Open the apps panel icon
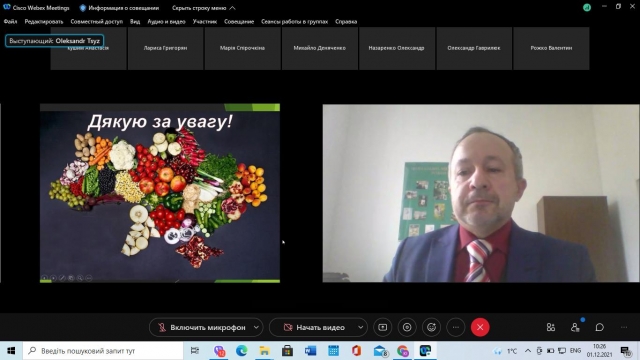 pyautogui.click(x=551, y=327)
